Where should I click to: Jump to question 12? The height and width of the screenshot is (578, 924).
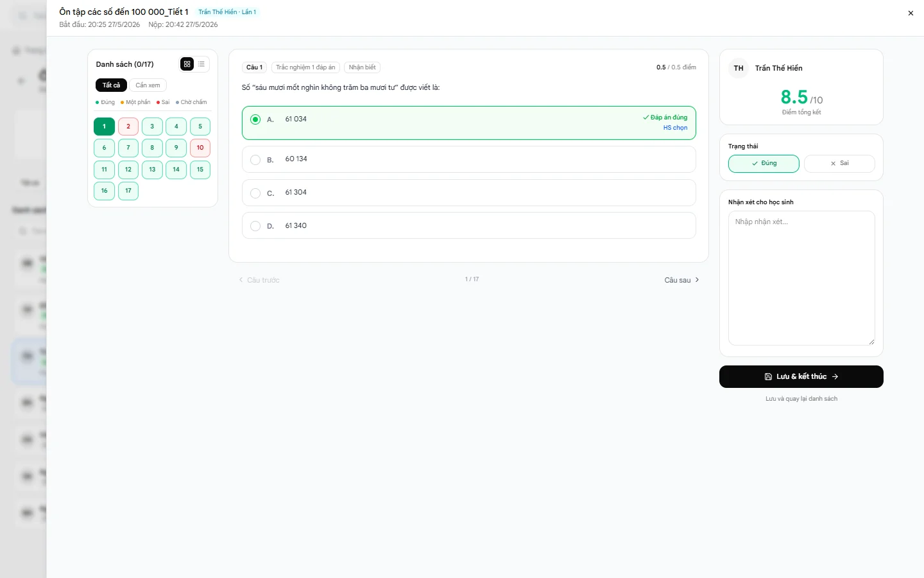[128, 170]
